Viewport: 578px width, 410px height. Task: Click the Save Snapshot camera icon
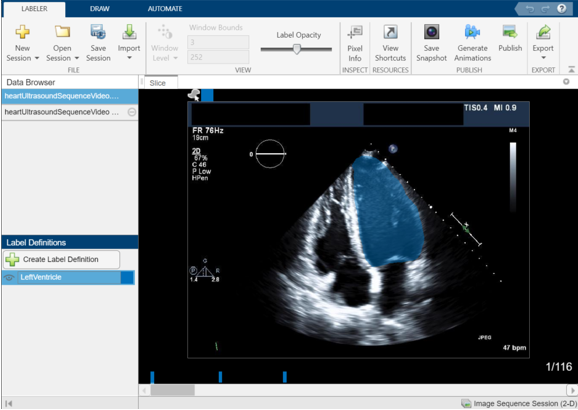point(431,32)
